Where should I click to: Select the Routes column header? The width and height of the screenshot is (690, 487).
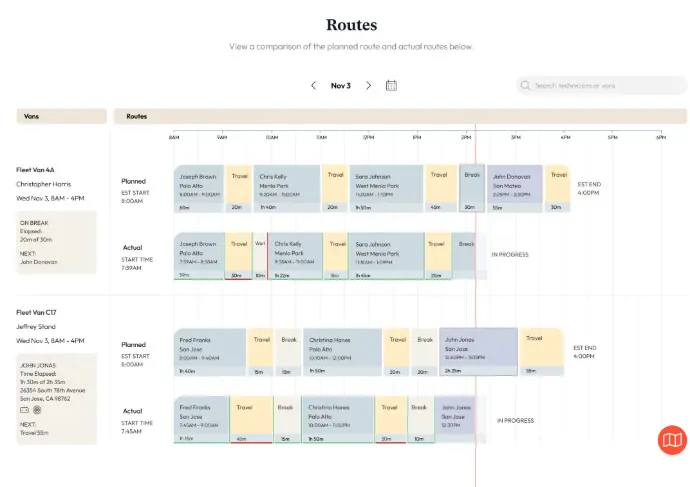coord(390,116)
